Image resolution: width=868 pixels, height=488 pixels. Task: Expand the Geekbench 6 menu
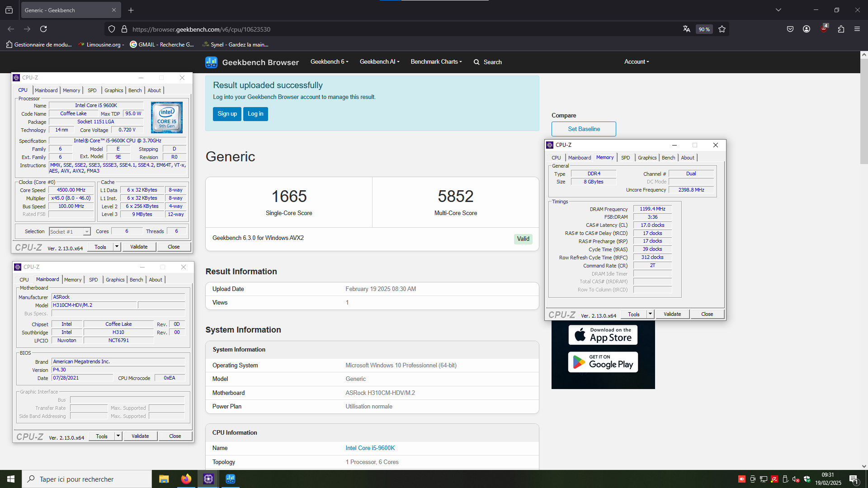click(x=329, y=62)
